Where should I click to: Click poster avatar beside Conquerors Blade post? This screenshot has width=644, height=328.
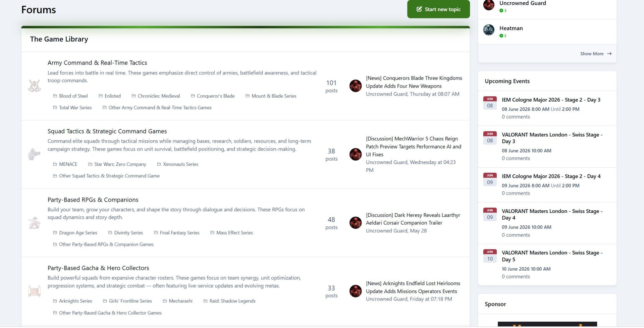tap(356, 86)
